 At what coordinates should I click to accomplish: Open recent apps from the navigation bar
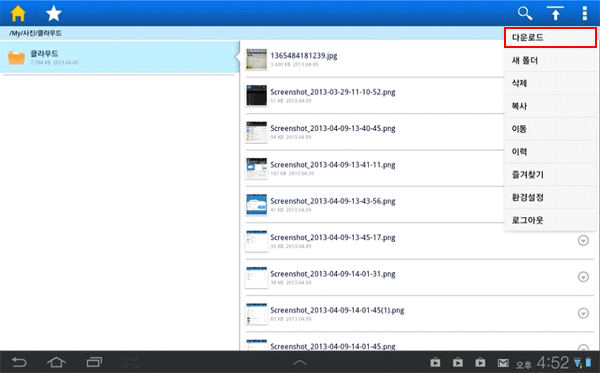tap(94, 362)
